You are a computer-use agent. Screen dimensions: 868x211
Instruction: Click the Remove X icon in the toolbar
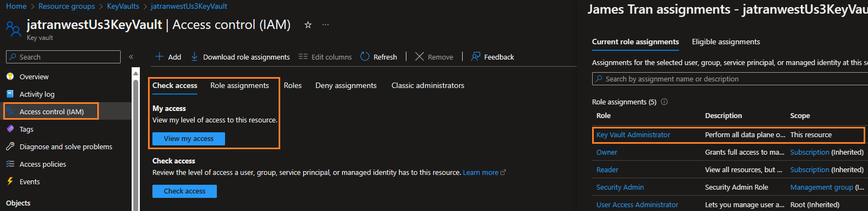(420, 56)
